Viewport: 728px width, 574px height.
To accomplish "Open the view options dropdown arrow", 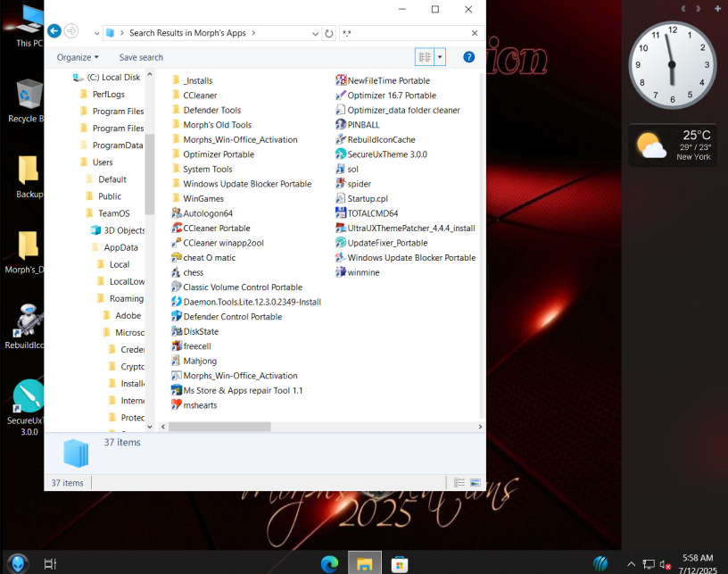I will [440, 57].
